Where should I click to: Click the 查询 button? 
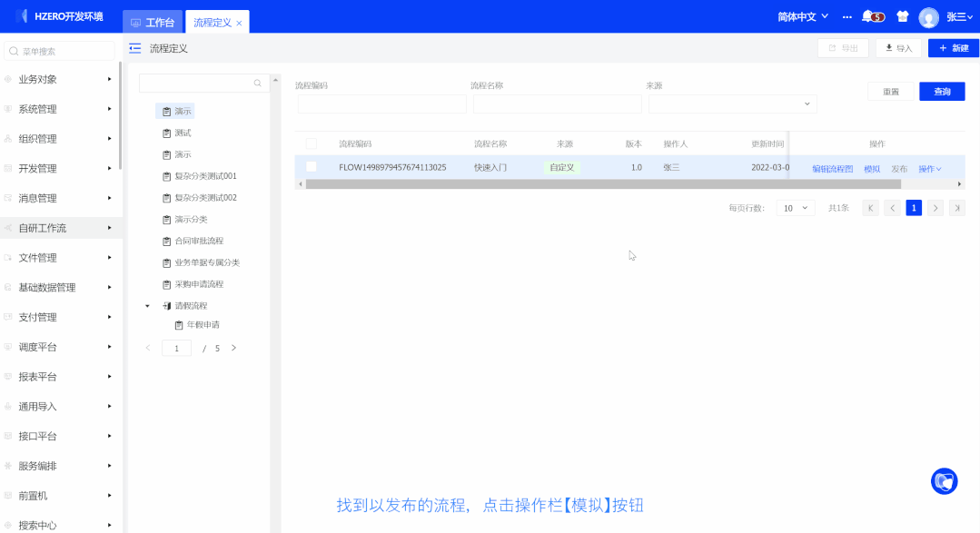pos(942,92)
